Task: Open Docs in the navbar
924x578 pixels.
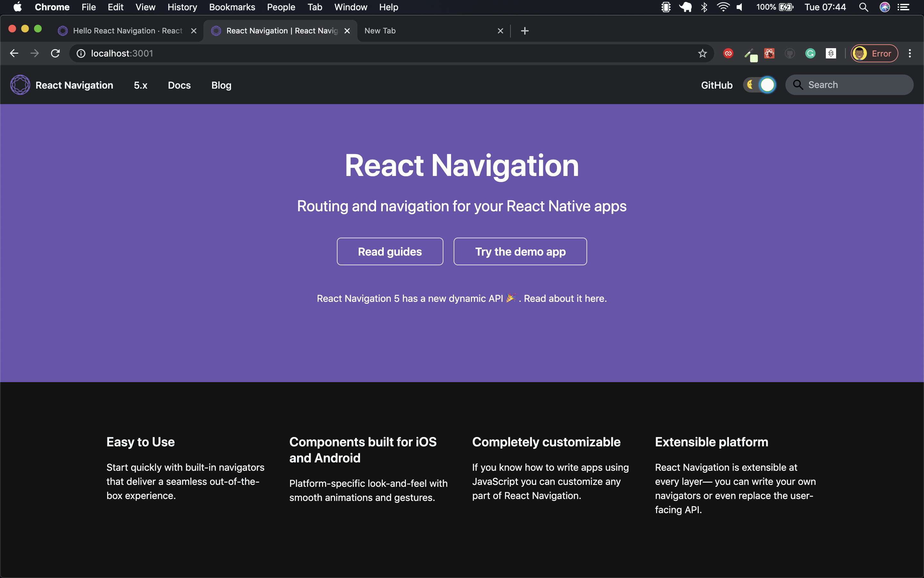Action: [179, 85]
